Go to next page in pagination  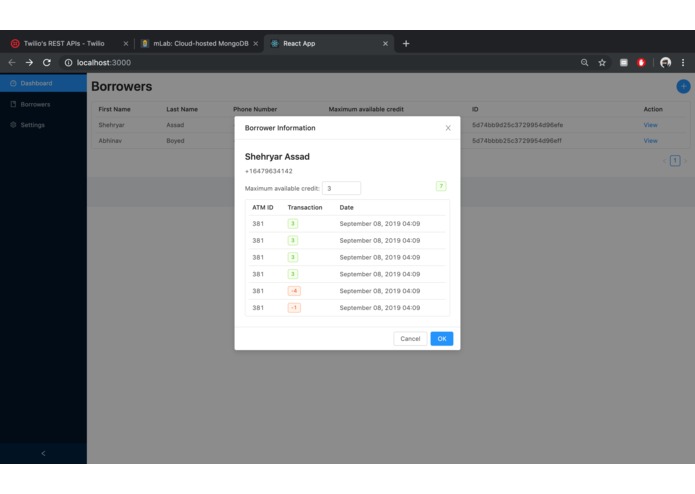point(685,160)
